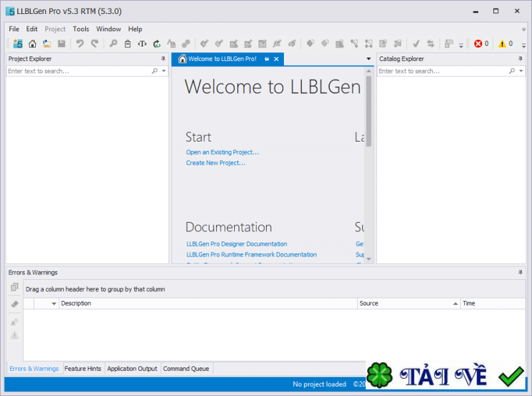Click Create New Project link
The height and width of the screenshot is (396, 532).
pos(215,163)
